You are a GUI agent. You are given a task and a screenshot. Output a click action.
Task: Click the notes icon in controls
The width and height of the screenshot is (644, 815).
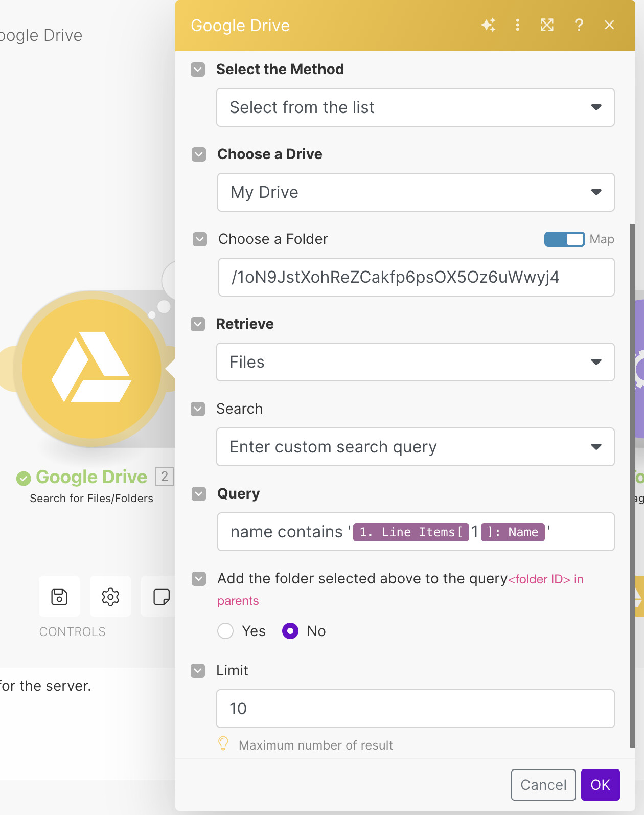tap(161, 596)
